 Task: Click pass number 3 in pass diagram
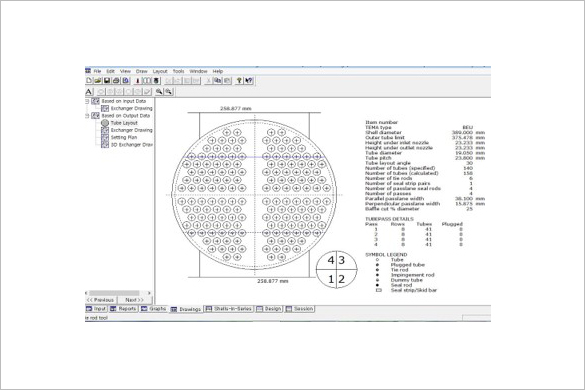[342, 260]
